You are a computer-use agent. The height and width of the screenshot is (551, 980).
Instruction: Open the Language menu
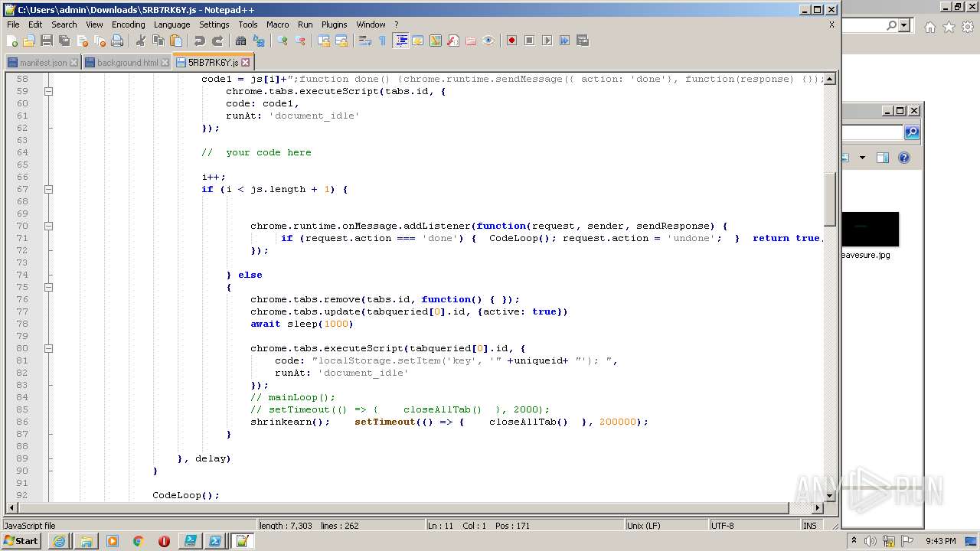point(171,24)
